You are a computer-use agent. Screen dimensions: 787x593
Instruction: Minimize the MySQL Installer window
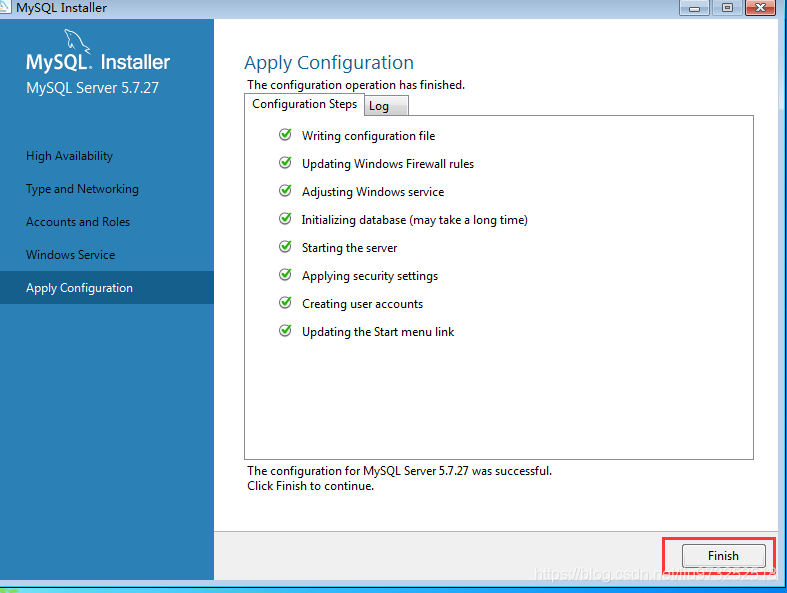click(694, 8)
